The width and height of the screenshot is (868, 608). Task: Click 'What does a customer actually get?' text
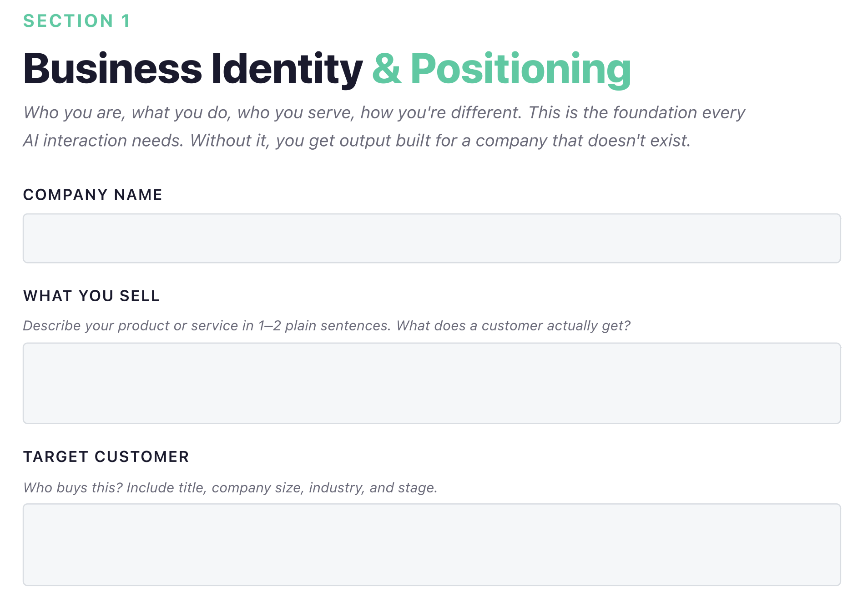tap(514, 326)
